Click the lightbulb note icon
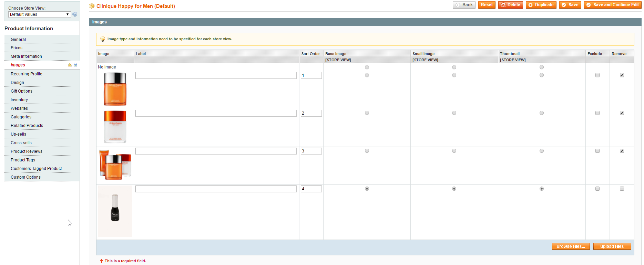 [103, 39]
